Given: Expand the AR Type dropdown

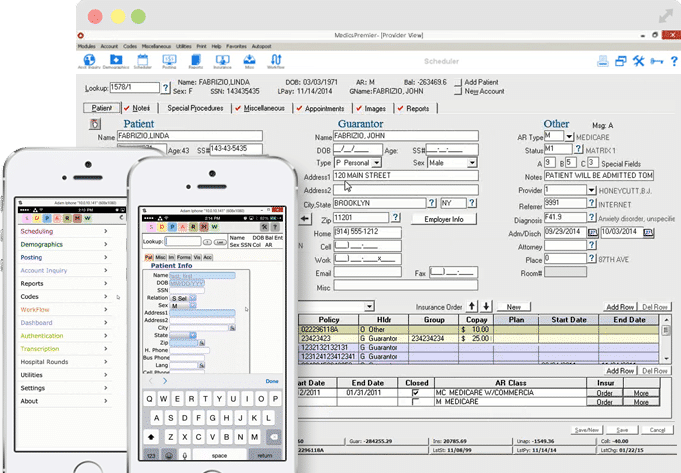Looking at the screenshot, I should pyautogui.click(x=569, y=136).
